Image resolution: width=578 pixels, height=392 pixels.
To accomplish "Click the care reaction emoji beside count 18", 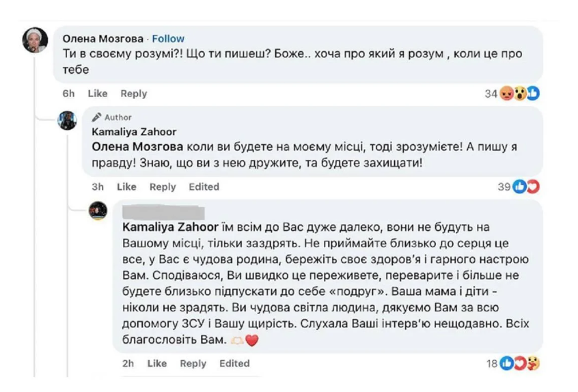I will pos(533,364).
